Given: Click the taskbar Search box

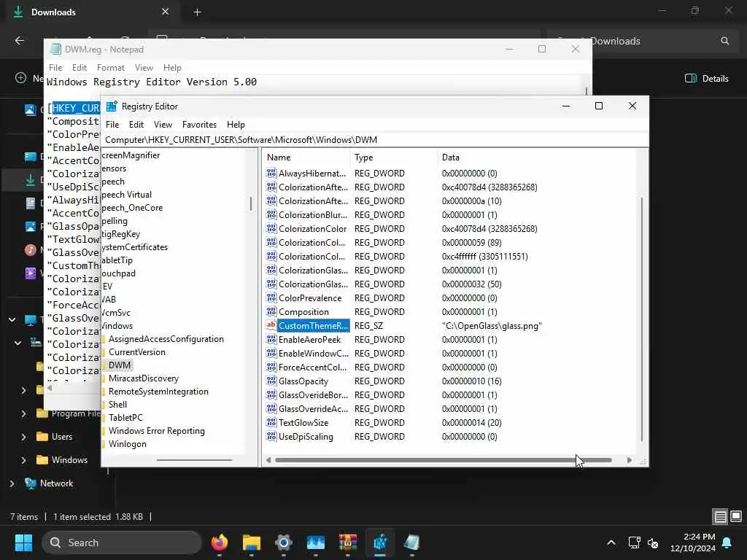Looking at the screenshot, I should pos(122,542).
